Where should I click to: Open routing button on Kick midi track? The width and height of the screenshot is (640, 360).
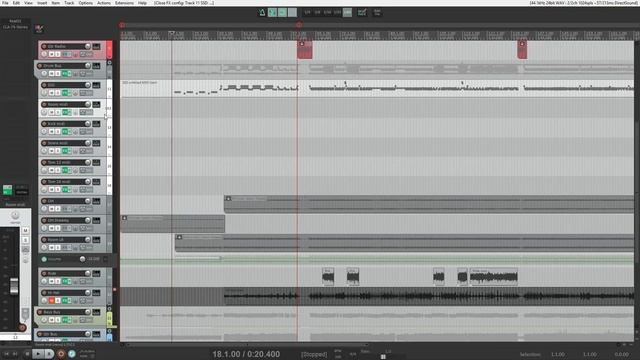point(86,132)
